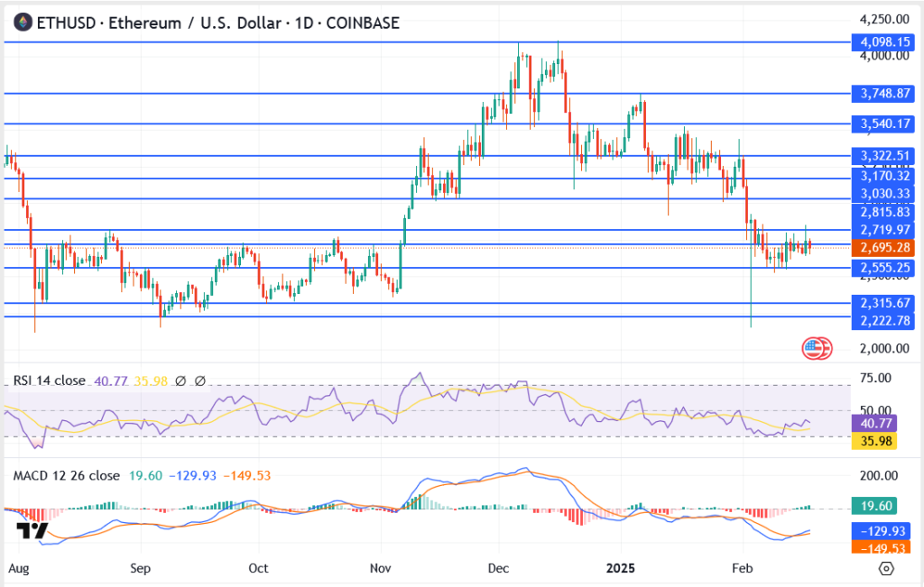The height and width of the screenshot is (587, 924).
Task: Click the orange 2,695.28 current price label
Action: [x=883, y=247]
